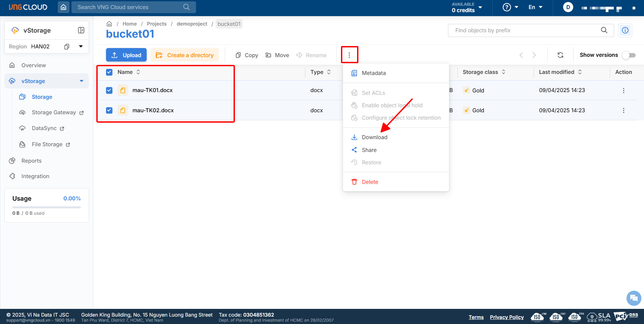Click the home icon in top bar
The height and width of the screenshot is (324, 644).
tap(63, 7)
